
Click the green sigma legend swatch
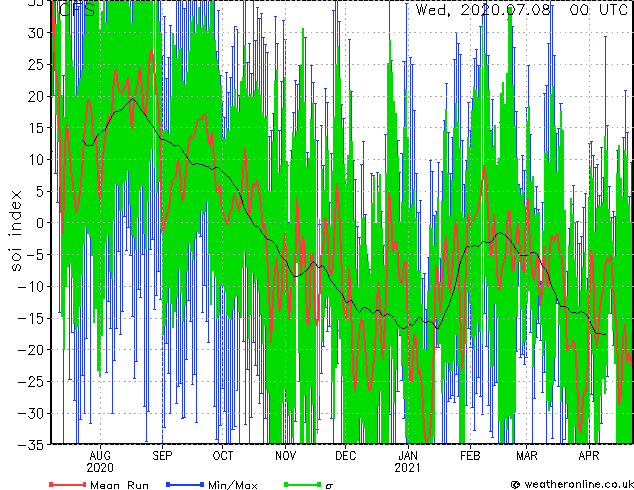303,484
